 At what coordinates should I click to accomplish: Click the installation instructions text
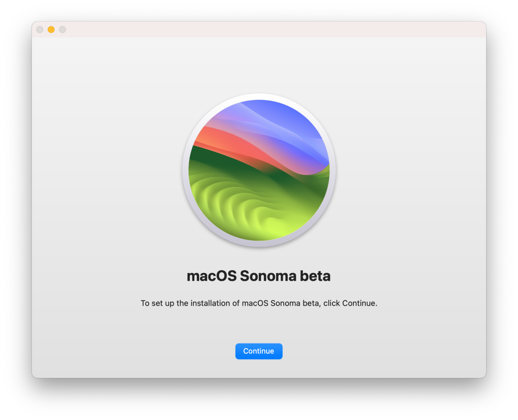(x=259, y=303)
